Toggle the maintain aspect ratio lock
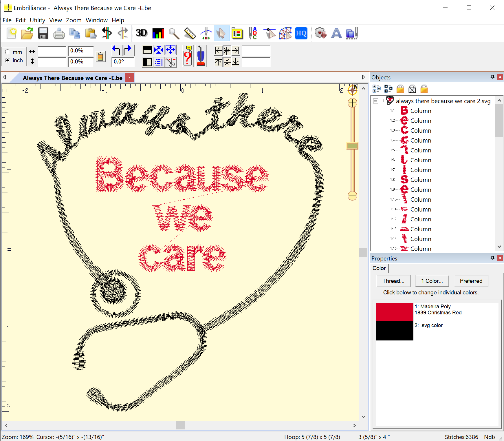This screenshot has height=441, width=504. [100, 56]
